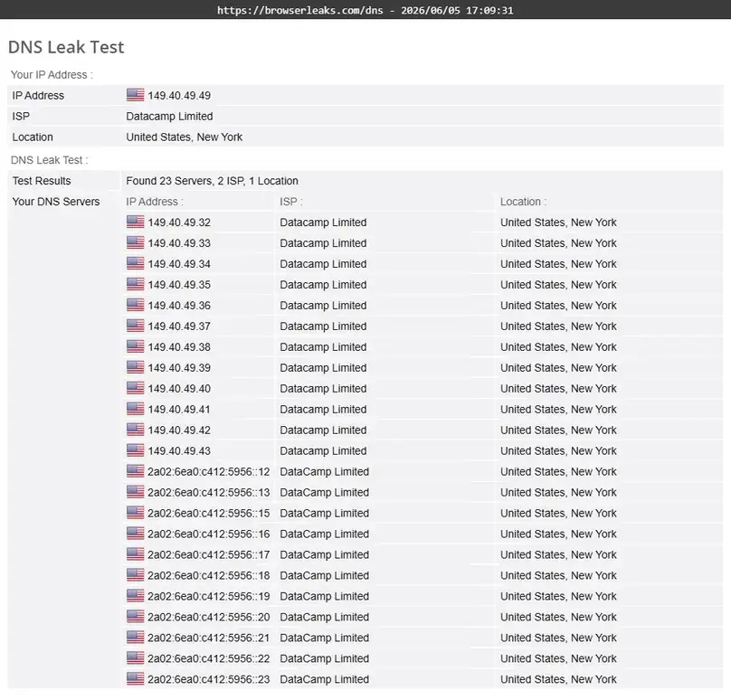Click the flag beside 2a02:6ea0:c412:5956::19
This screenshot has height=700, width=731.
pos(135,596)
